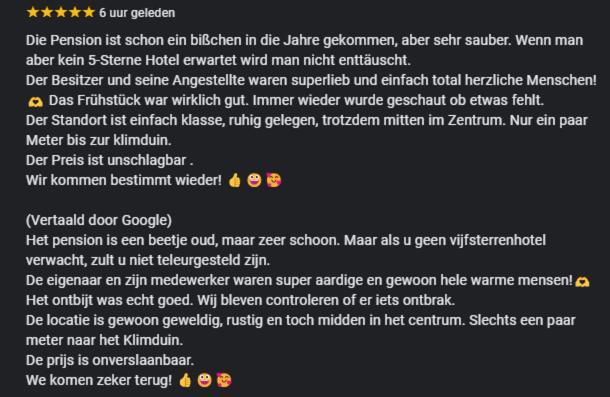610x397 pixels.
Task: Click the first gold rating star
Action: pyautogui.click(x=33, y=12)
